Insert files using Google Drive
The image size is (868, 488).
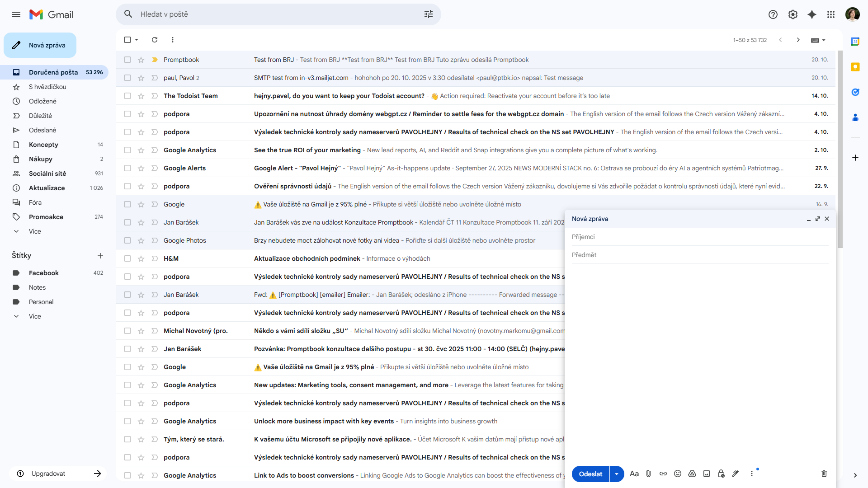pos(692,474)
